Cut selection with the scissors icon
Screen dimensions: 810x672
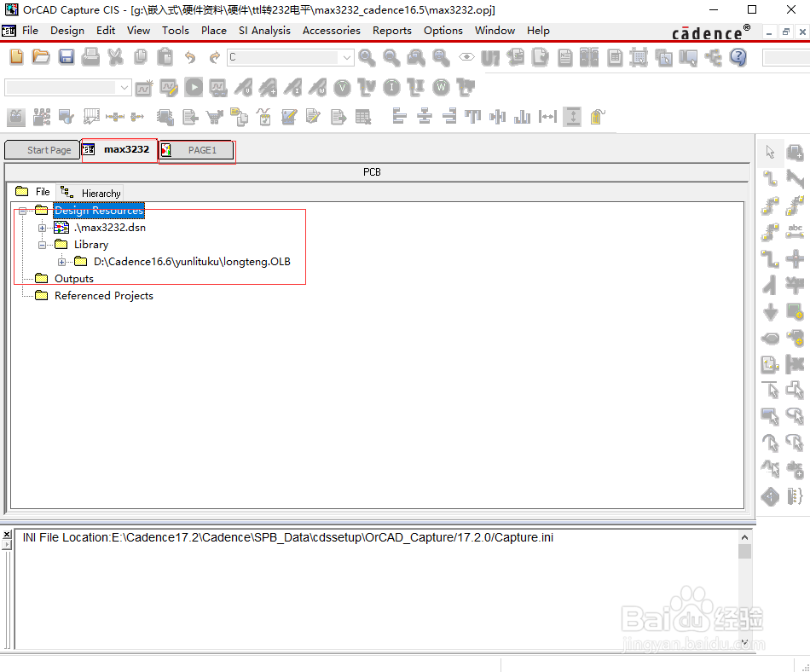(116, 57)
